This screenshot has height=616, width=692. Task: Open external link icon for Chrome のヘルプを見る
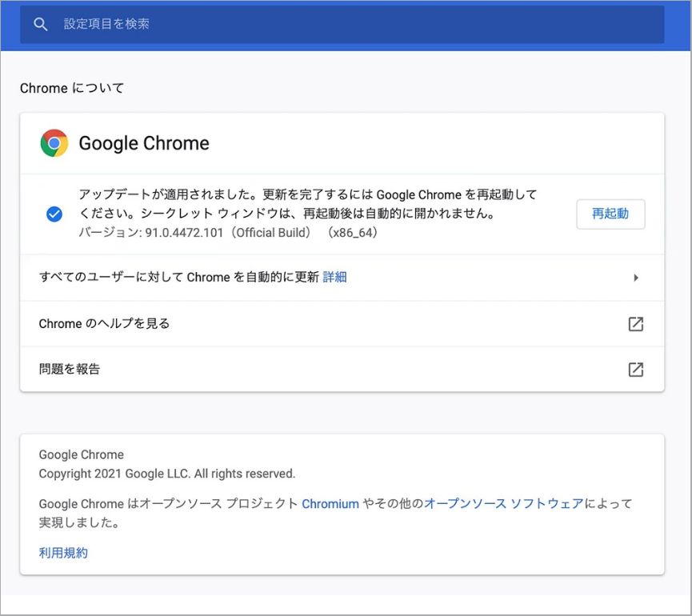[635, 324]
